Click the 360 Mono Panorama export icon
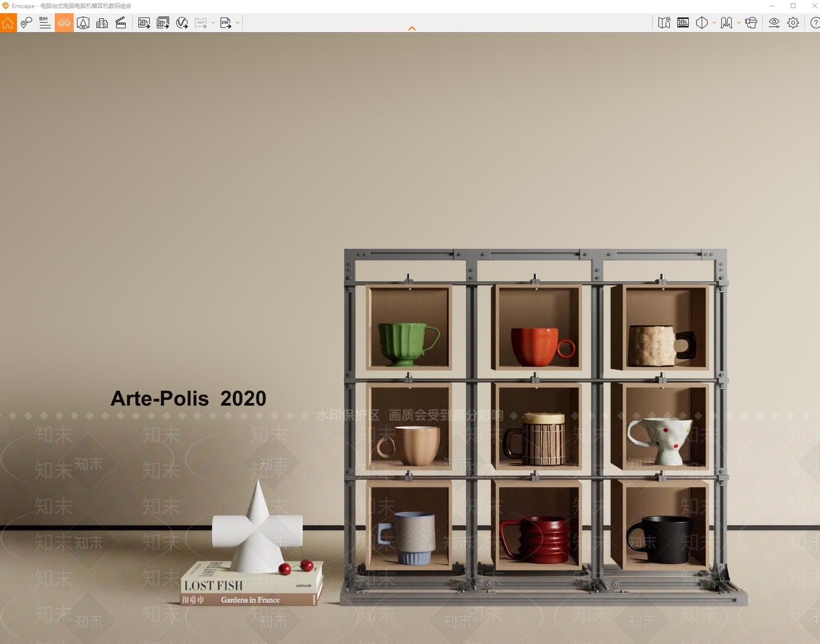Viewport: 820px width, 644px height. 200,23
